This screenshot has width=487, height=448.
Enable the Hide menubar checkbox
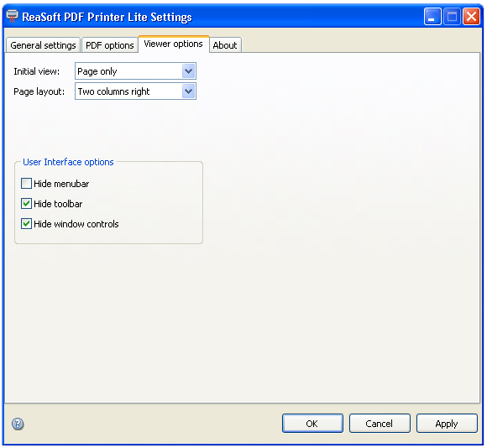click(26, 184)
